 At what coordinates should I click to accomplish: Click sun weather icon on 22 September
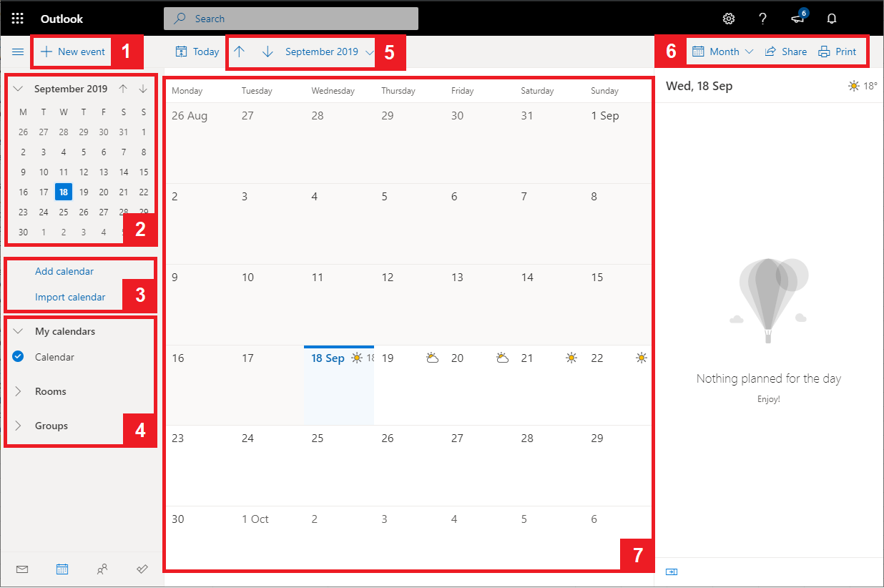click(642, 358)
